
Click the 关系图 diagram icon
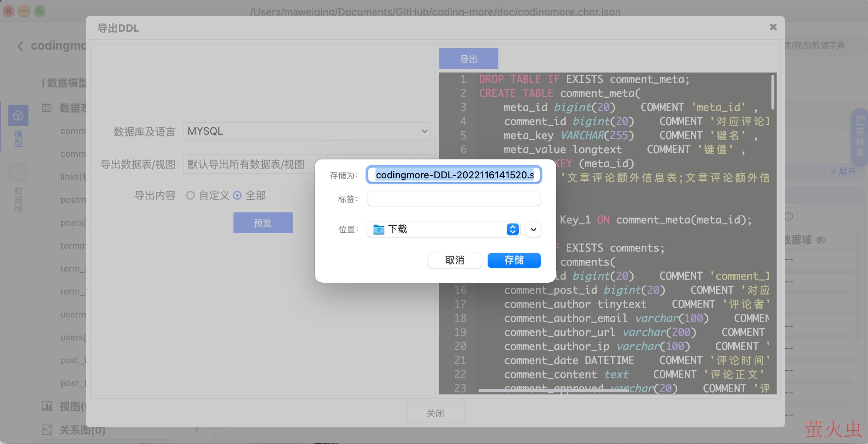(47, 430)
